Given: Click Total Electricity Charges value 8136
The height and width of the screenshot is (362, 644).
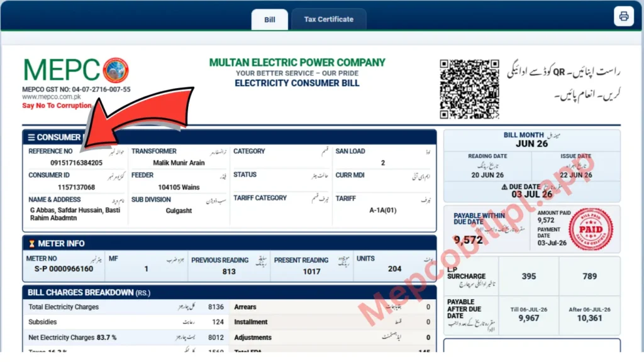Looking at the screenshot, I should (x=216, y=307).
